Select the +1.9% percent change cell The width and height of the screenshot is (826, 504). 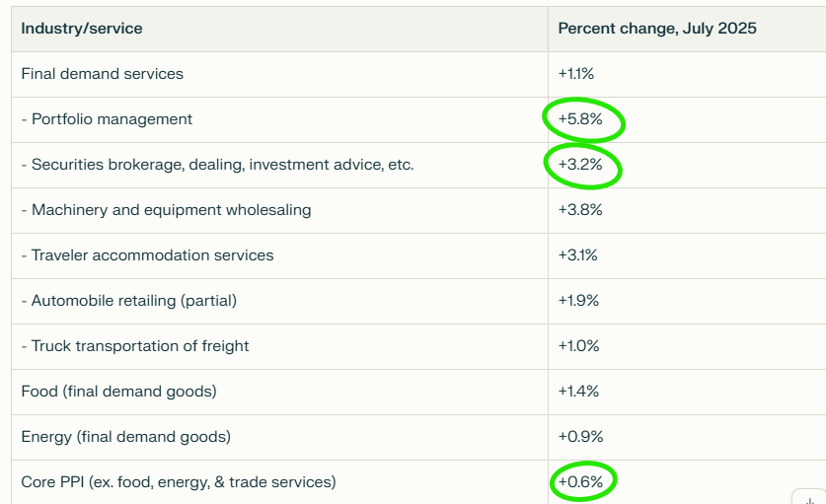579,301
